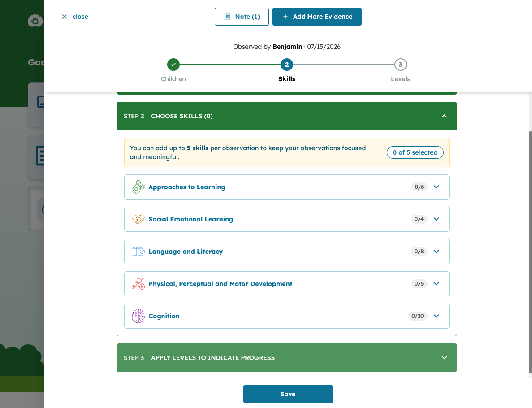This screenshot has width=532, height=408.
Task: Click the 0/5 counter badge
Action: coord(419,284)
